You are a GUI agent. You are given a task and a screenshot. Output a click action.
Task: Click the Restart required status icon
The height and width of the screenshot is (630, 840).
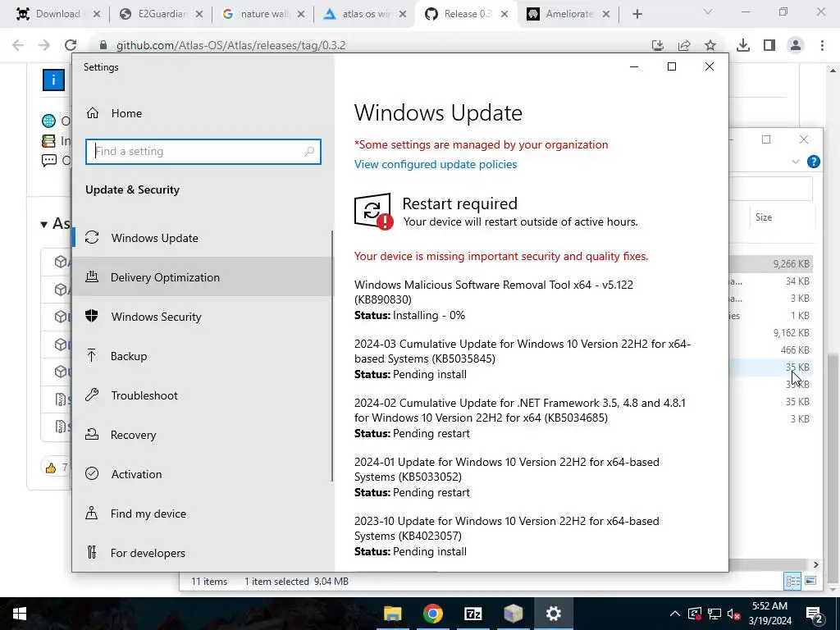[373, 211]
